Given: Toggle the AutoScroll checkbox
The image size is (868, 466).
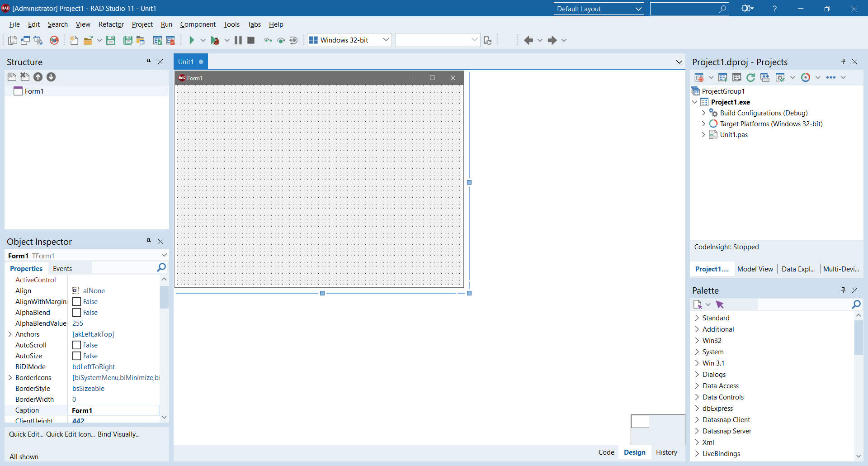Looking at the screenshot, I should coord(77,345).
